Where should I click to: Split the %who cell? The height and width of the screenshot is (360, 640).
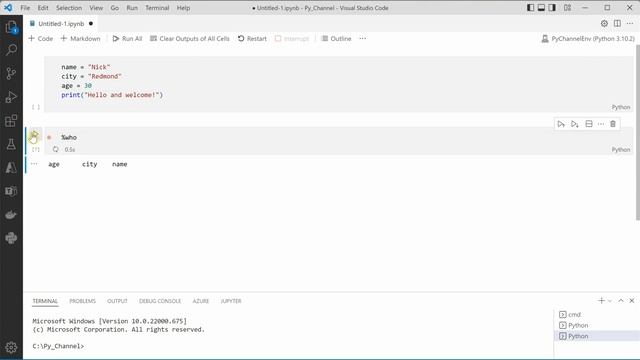(x=589, y=124)
